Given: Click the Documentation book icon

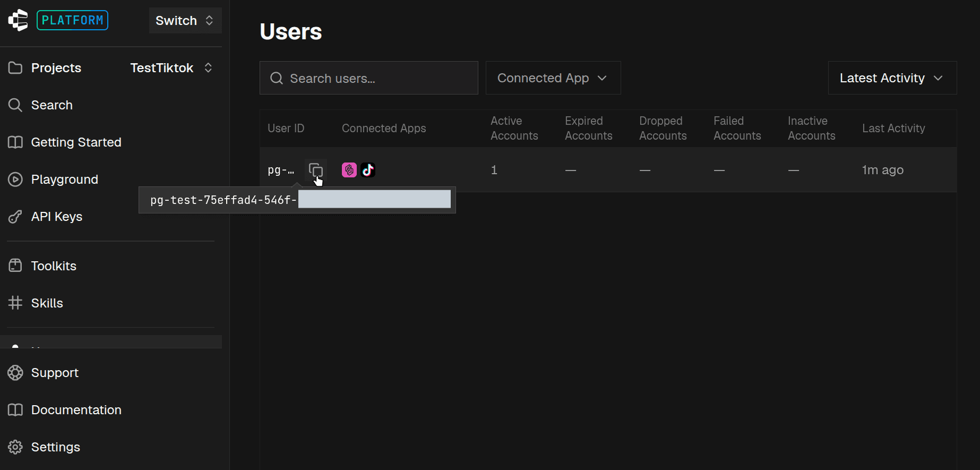Looking at the screenshot, I should tap(15, 410).
